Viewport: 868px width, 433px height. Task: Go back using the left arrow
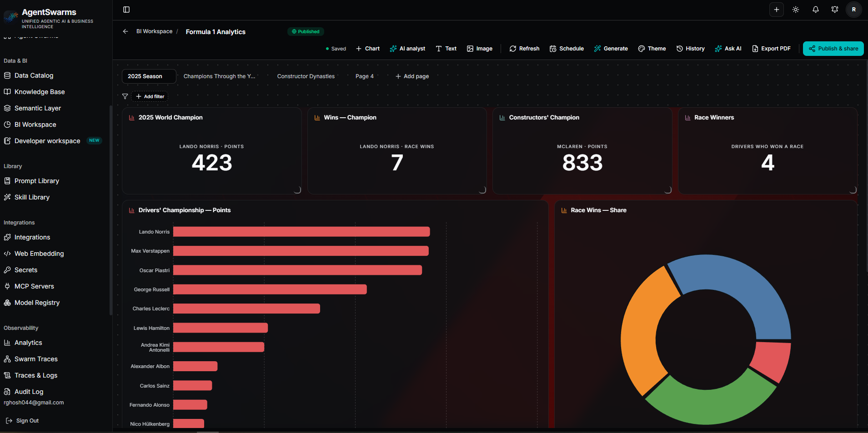pyautogui.click(x=125, y=31)
